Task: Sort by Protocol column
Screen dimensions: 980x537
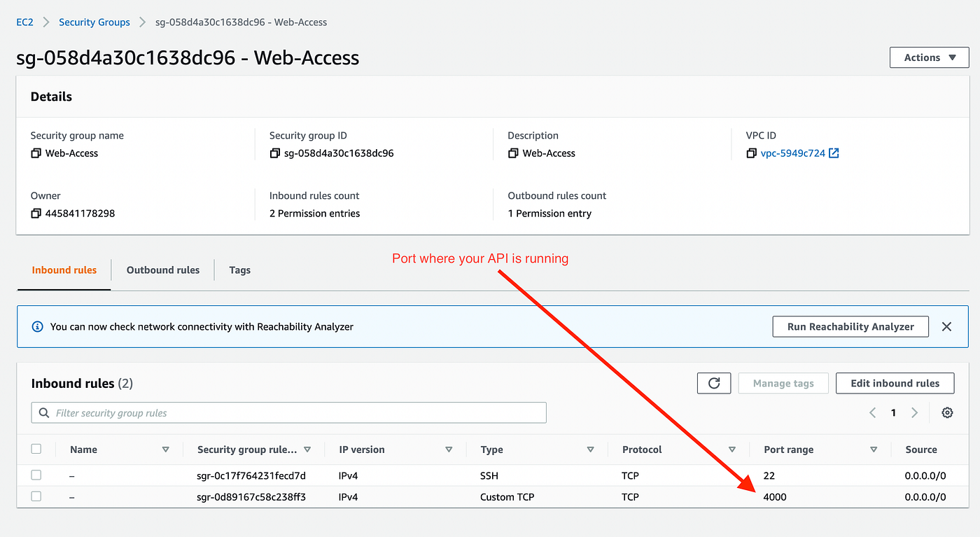Action: [x=732, y=449]
